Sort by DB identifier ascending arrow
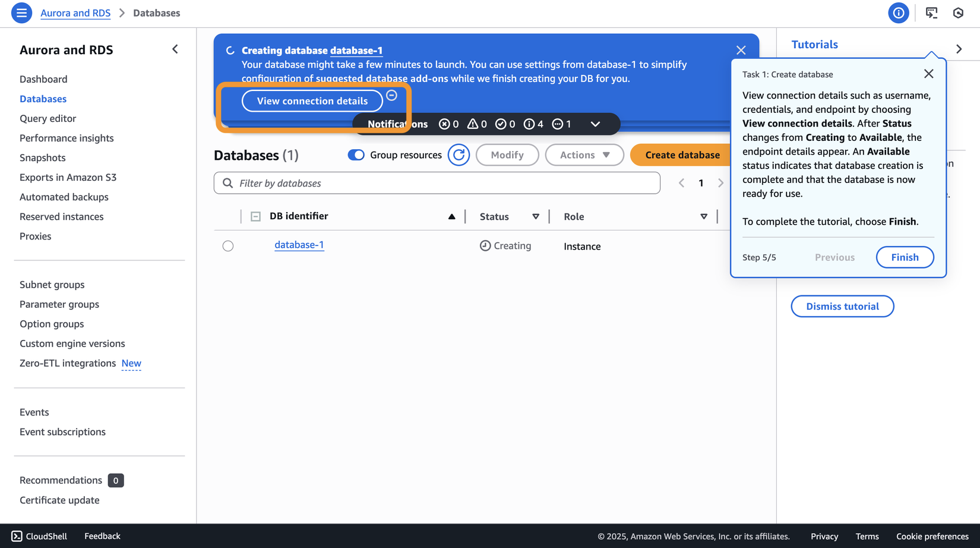This screenshot has width=980, height=548. point(451,216)
